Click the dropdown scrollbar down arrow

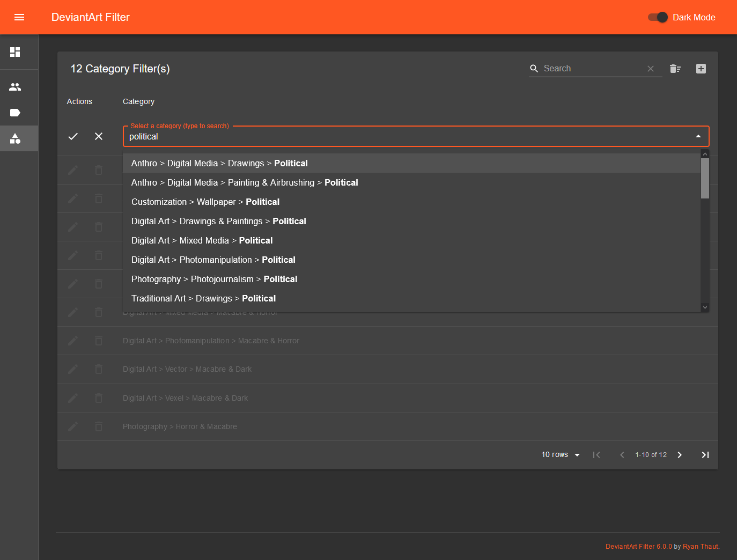[x=705, y=307]
